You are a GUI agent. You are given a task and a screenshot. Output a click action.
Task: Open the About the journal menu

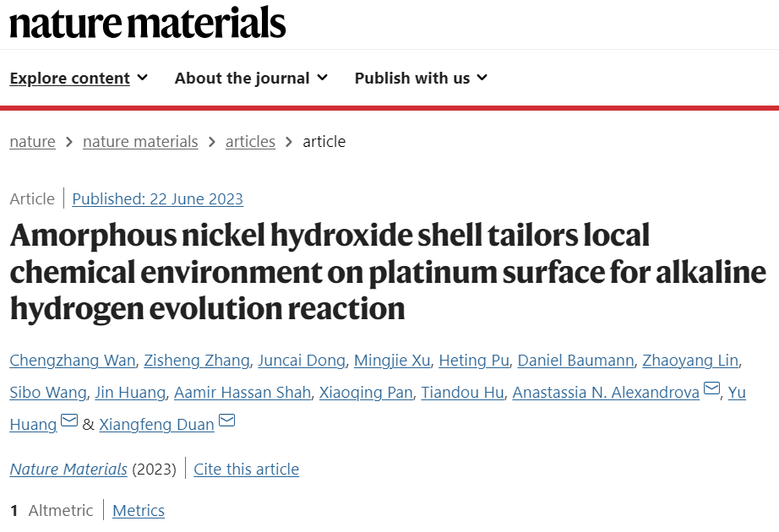pos(251,78)
